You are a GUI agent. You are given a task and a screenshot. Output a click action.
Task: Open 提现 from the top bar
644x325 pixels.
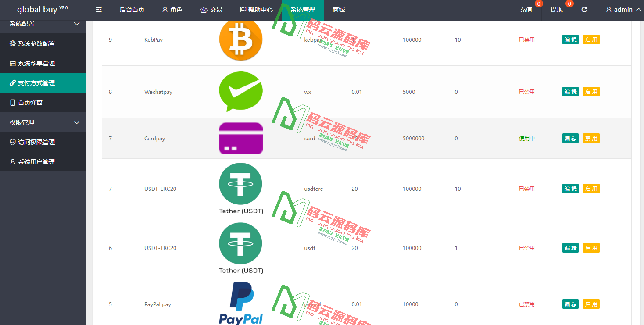point(556,9)
